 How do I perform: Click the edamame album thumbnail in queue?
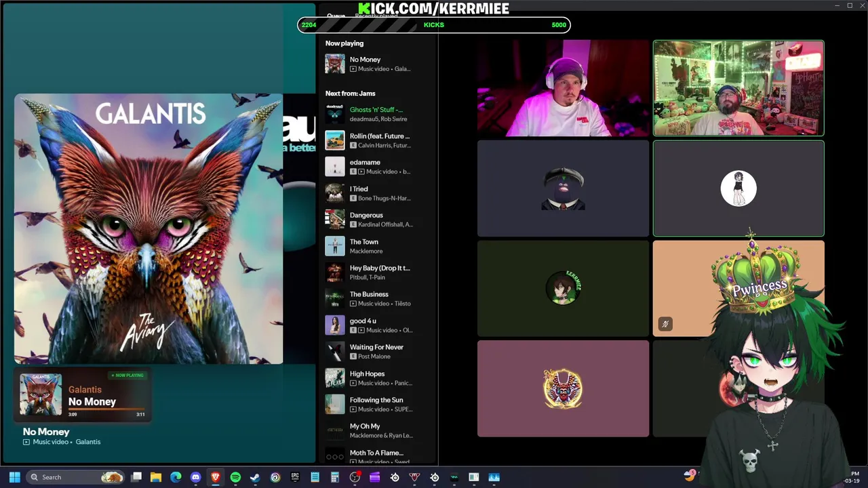[x=335, y=167]
